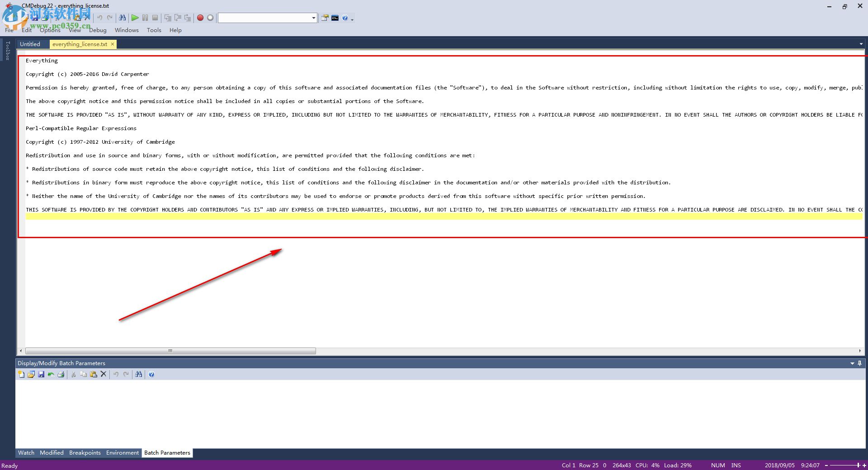The image size is (868, 470).
Task: Click the zoom out minus button
Action: click(x=826, y=465)
